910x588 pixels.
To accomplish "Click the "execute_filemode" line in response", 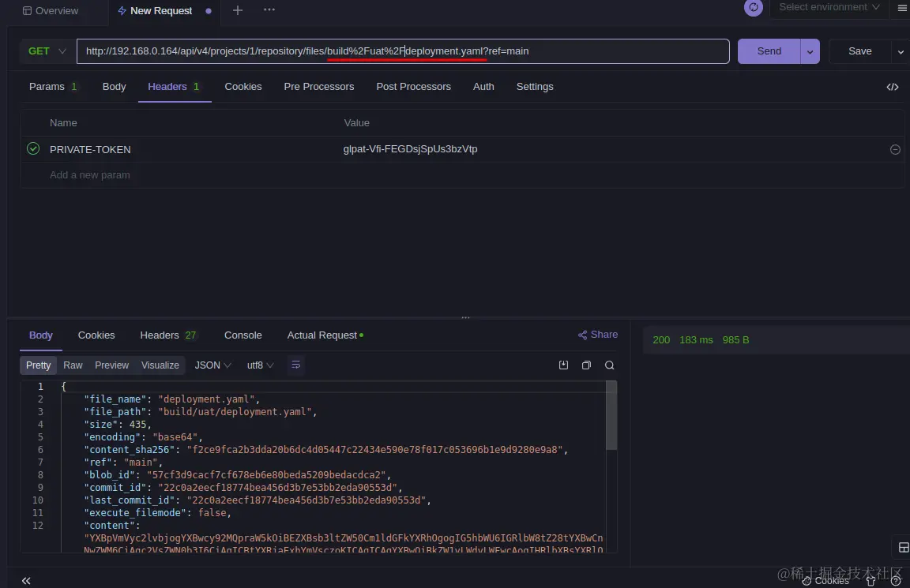I will [157, 513].
